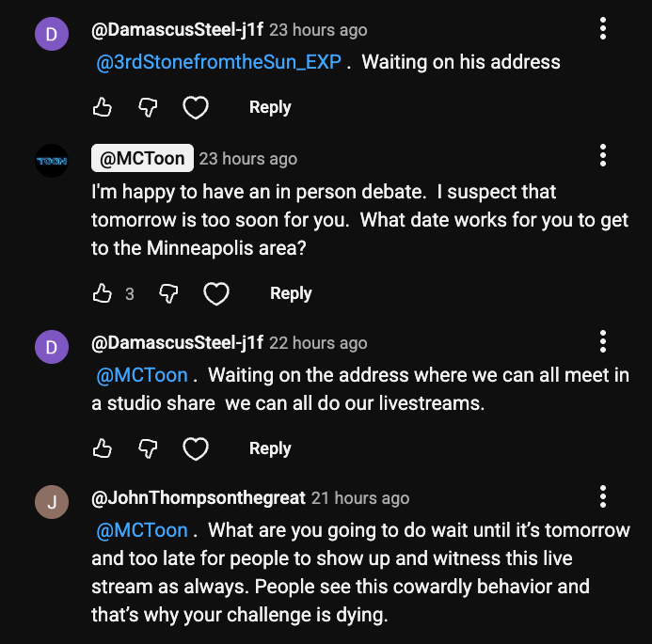Click the @3rdStonefromtheSun_EXP mention link

(218, 63)
